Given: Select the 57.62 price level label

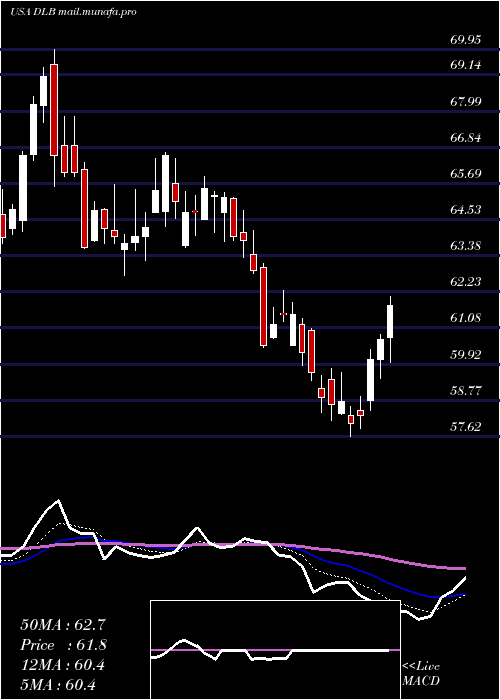Looking at the screenshot, I should tap(466, 427).
